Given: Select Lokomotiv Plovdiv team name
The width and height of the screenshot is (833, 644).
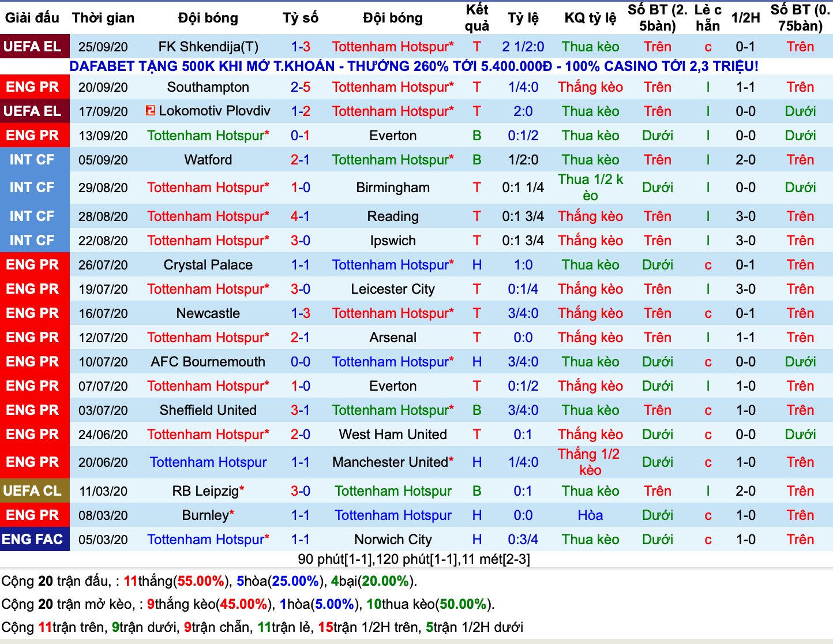Looking at the screenshot, I should click(x=215, y=110).
